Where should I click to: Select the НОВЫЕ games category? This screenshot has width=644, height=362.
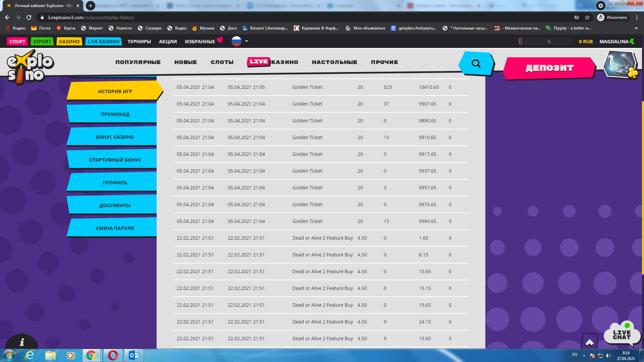(x=185, y=62)
